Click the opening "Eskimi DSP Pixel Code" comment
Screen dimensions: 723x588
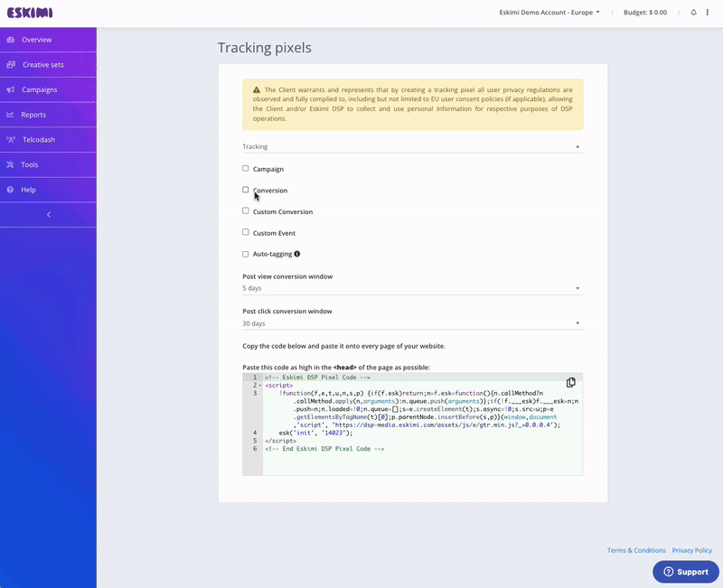pyautogui.click(x=318, y=378)
